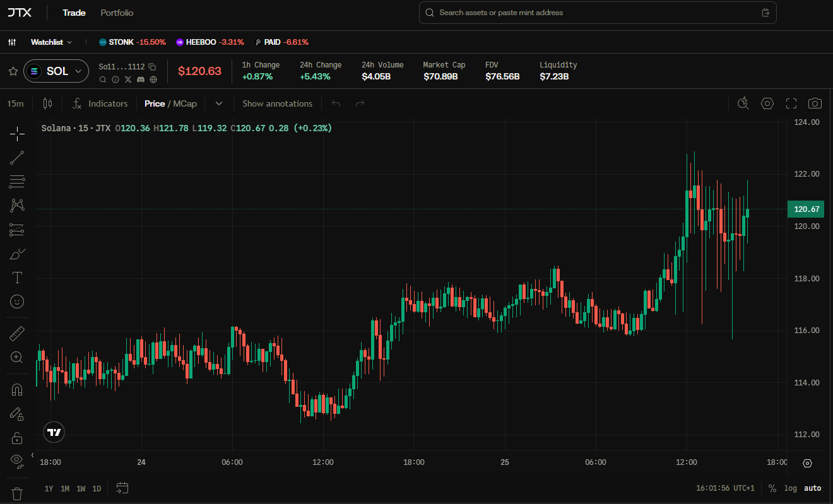Toggle auto scale
833x504 pixels.
(812, 488)
